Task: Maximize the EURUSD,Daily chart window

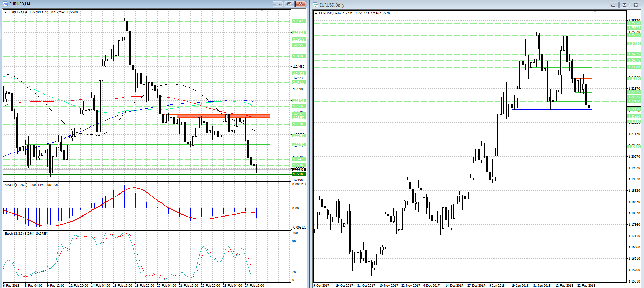Action: pos(624,5)
